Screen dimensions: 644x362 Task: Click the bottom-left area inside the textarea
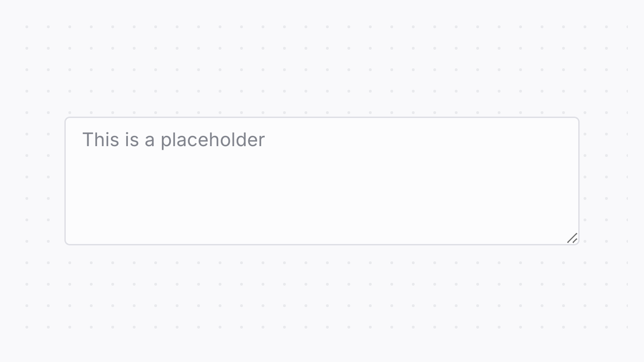89,228
